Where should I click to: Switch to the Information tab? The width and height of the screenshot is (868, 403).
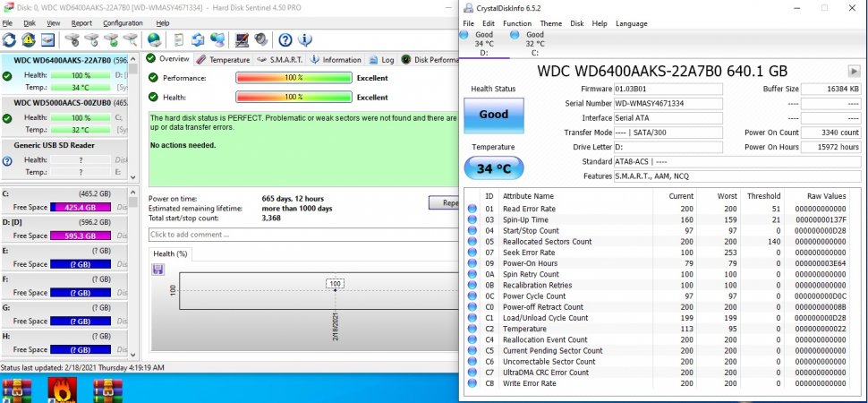tap(336, 60)
